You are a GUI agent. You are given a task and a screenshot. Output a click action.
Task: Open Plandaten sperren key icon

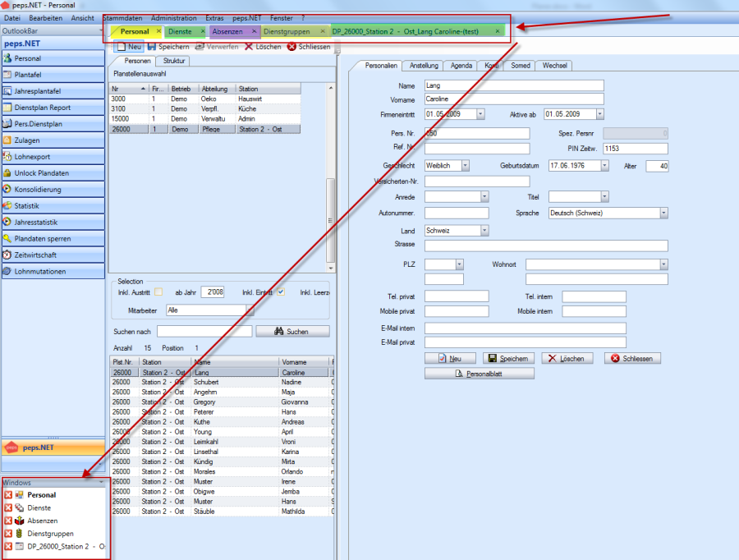click(x=8, y=239)
